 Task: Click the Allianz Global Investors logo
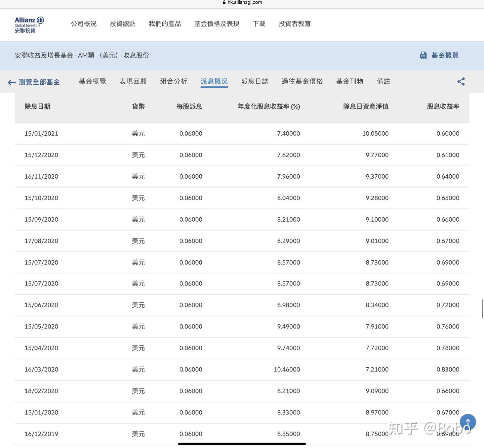tap(29, 25)
